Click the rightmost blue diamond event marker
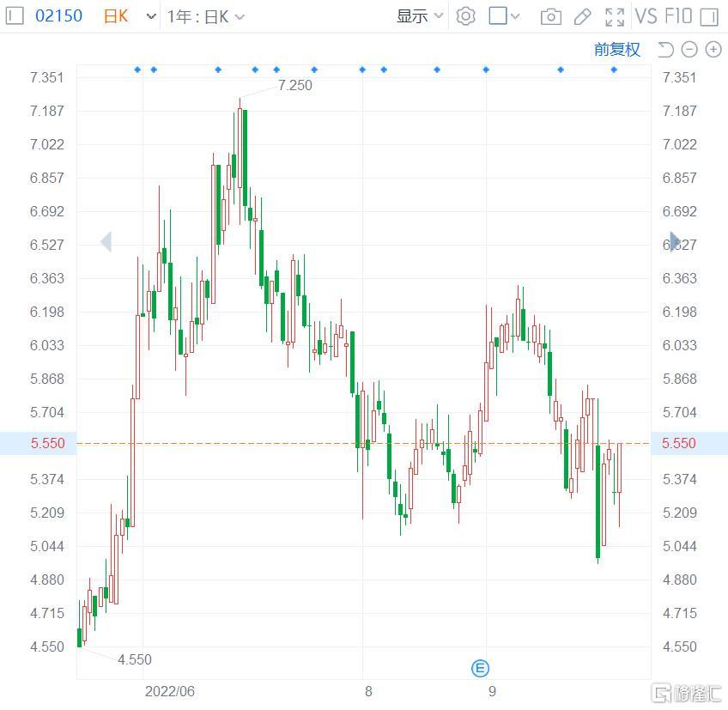The width and height of the screenshot is (728, 710). point(614,70)
